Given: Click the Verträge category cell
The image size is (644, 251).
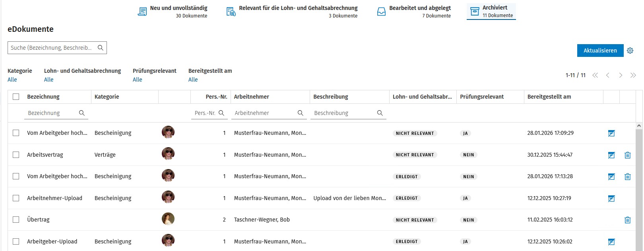Looking at the screenshot, I should (x=105, y=155).
